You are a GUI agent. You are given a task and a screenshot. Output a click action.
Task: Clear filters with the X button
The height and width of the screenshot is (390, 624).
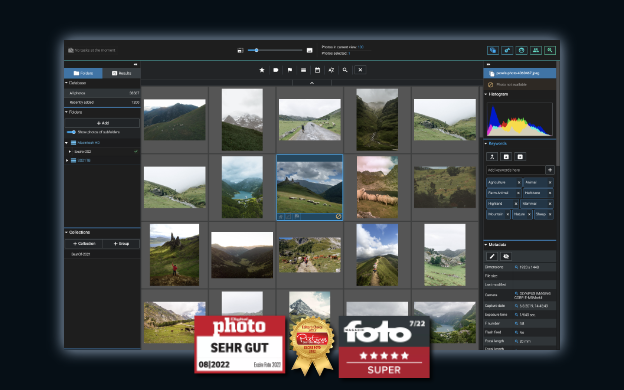point(360,70)
